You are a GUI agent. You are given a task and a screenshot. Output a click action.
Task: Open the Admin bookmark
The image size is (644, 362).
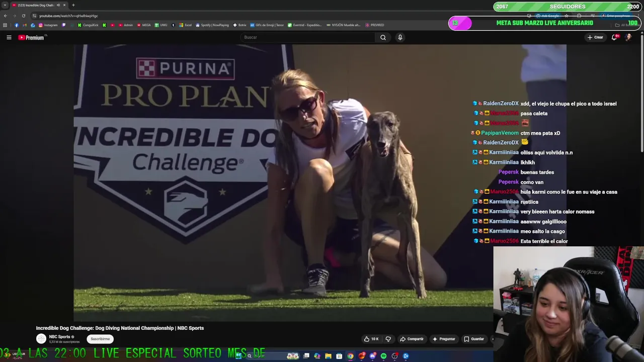point(125,25)
